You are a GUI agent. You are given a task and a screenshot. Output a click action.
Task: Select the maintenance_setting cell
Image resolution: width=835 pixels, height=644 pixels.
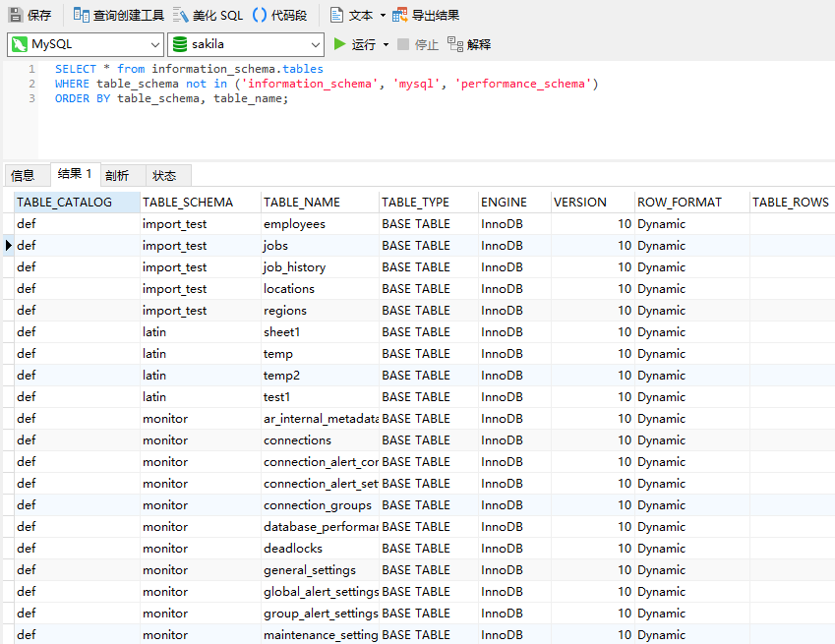tap(320, 635)
